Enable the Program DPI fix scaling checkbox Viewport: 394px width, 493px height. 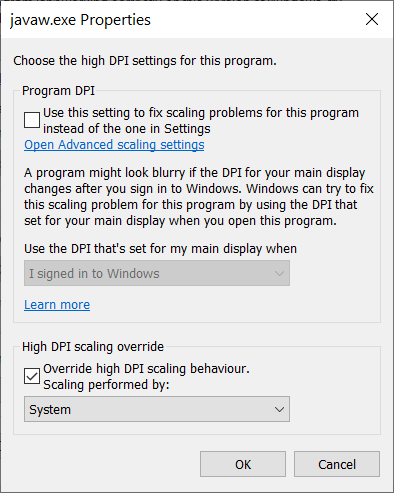(32, 120)
